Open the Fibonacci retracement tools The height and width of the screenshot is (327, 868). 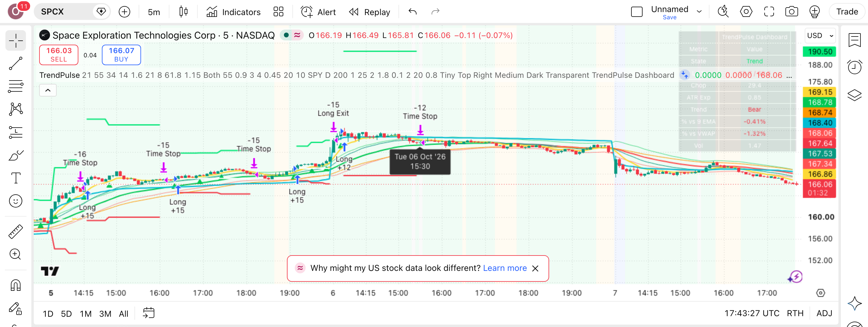[x=15, y=86]
